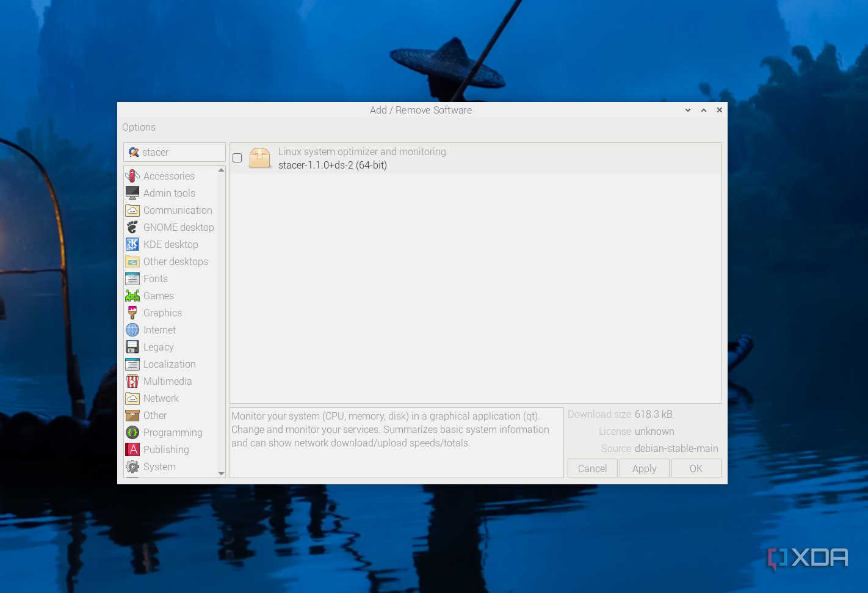Click the Accessories category icon
The height and width of the screenshot is (593, 868).
(132, 176)
